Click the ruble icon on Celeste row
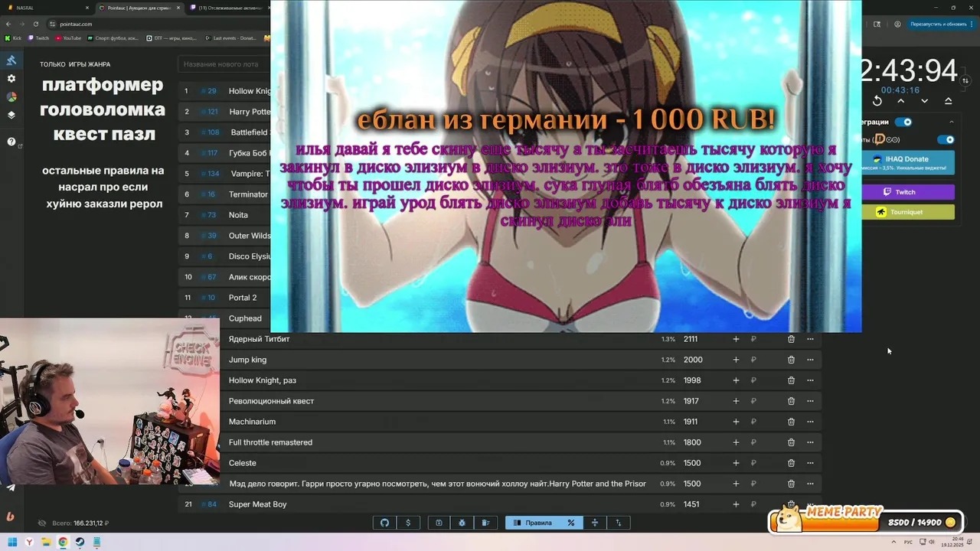 coord(753,463)
